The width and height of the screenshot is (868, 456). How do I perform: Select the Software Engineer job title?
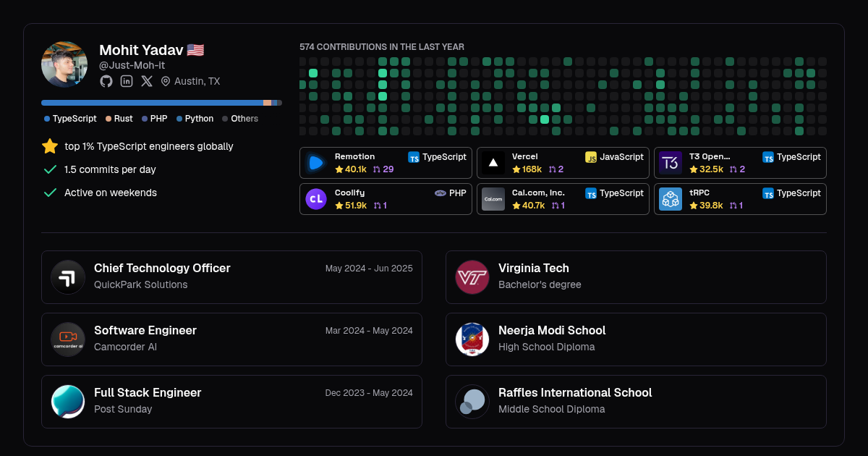pyautogui.click(x=145, y=330)
